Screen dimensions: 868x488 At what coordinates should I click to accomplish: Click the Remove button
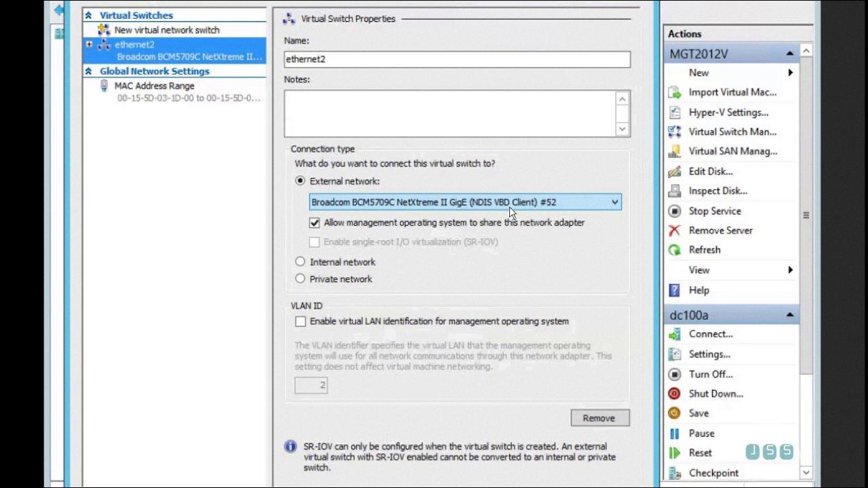(600, 418)
